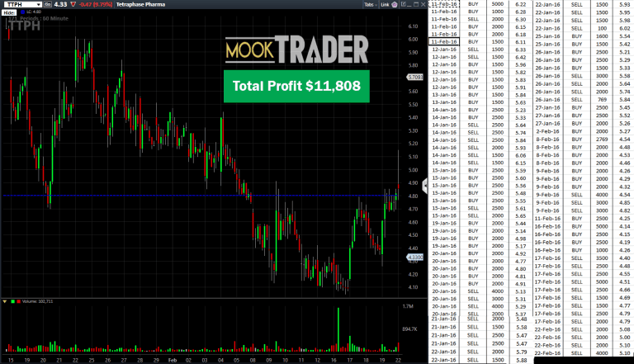Click the Hide: button on the chart
634x364 pixels.
tap(9, 12)
